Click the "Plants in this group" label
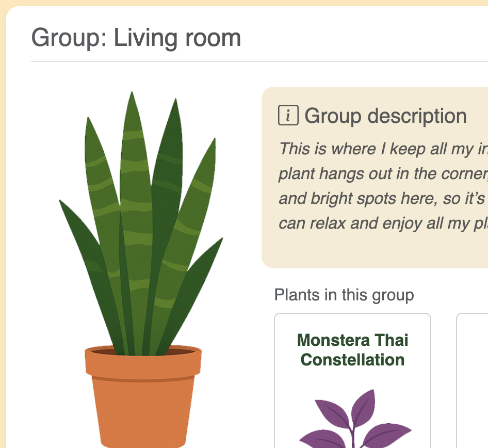 click(x=344, y=295)
